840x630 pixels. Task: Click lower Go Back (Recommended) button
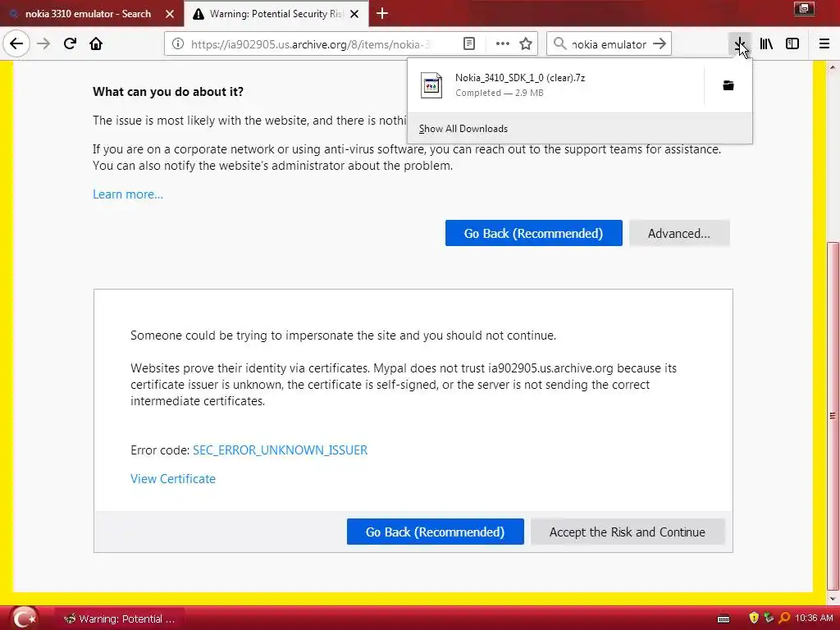435,532
